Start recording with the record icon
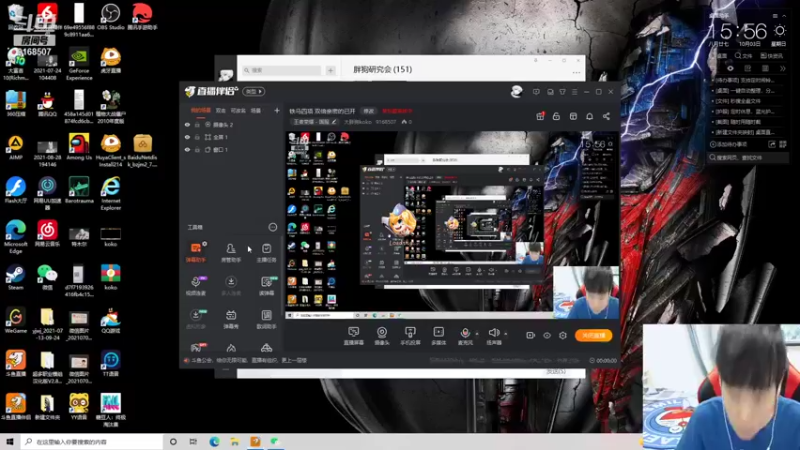Viewport: 800px width, 450px height. click(x=530, y=336)
